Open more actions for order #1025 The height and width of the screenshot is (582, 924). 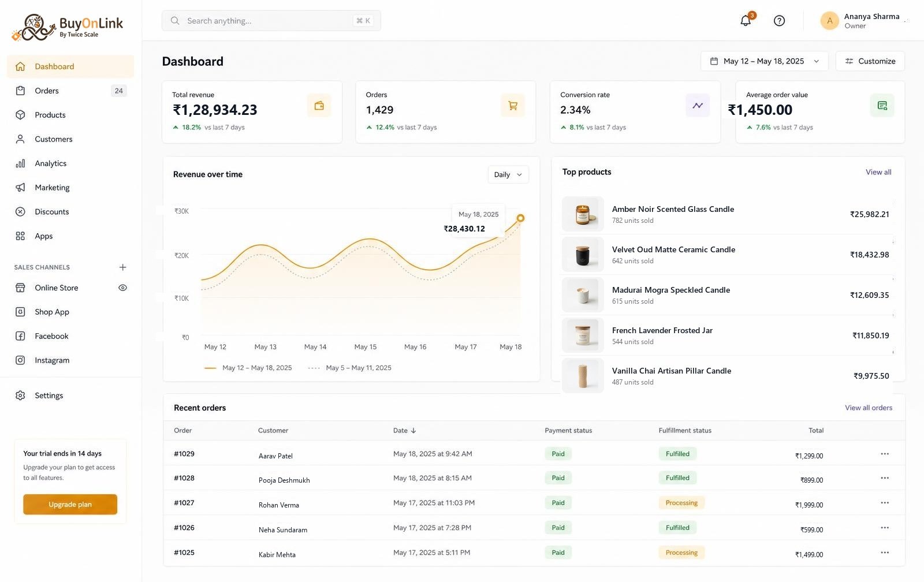tap(884, 553)
